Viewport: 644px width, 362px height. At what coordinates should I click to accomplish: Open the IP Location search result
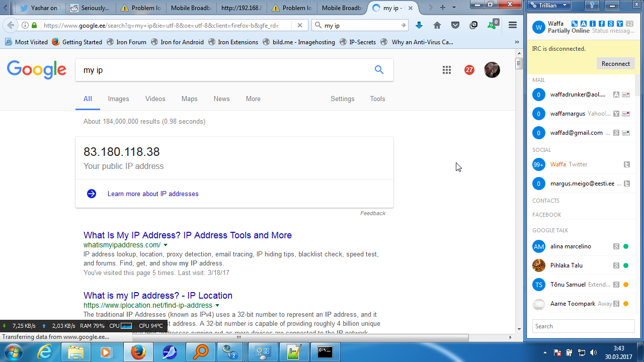pyautogui.click(x=158, y=296)
